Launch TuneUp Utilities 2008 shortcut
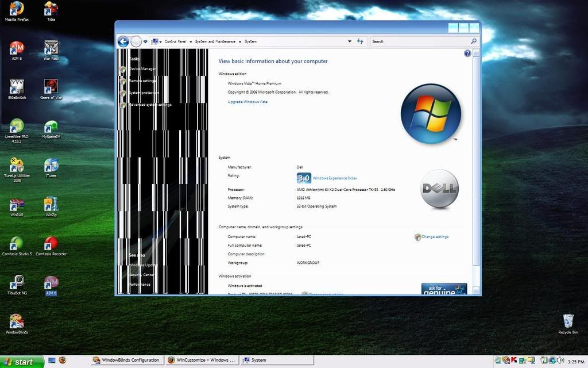Screen dimensions: 588x368 coord(17,170)
